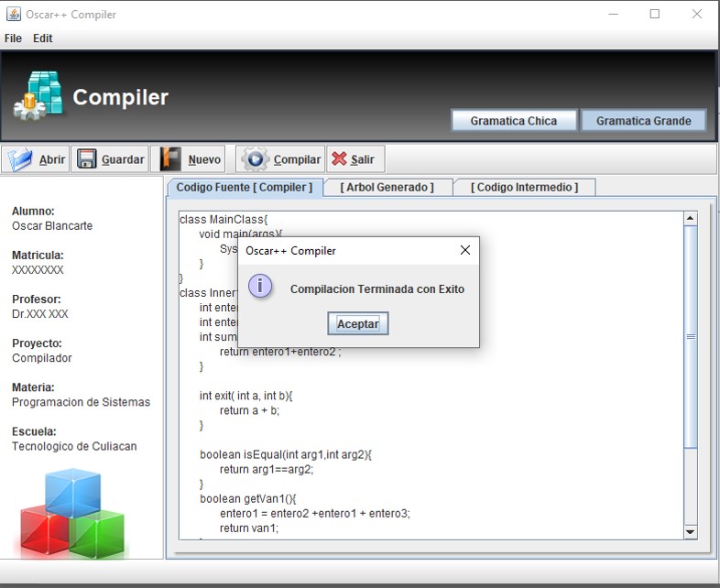Click line 'boolean isEqual(int arg1,int arg2){'

(x=286, y=454)
